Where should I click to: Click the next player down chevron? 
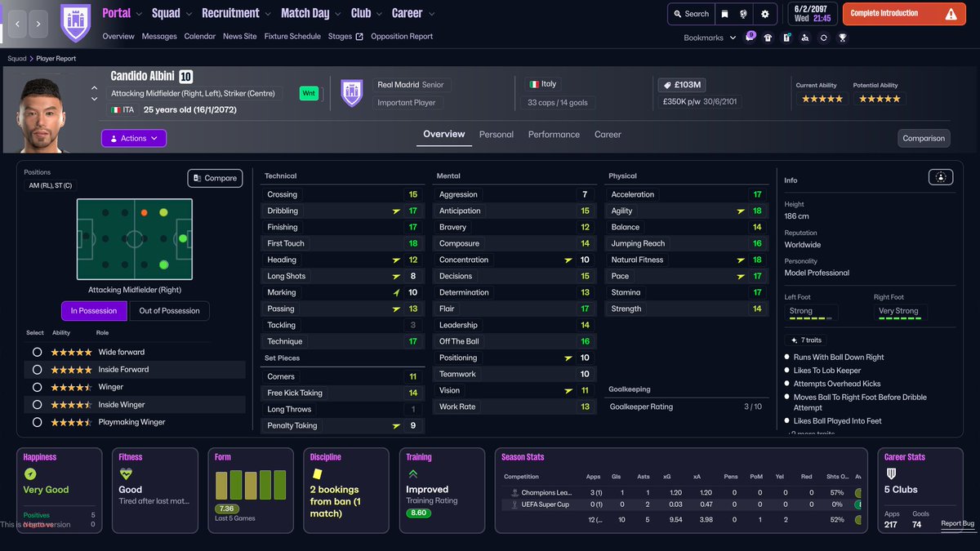94,99
